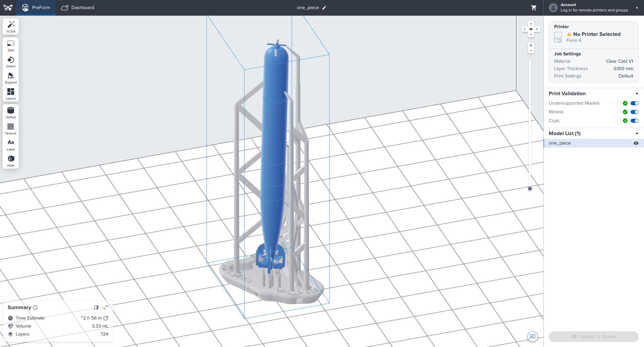
Task: Click the layer slicer slider handle
Action: (530, 188)
